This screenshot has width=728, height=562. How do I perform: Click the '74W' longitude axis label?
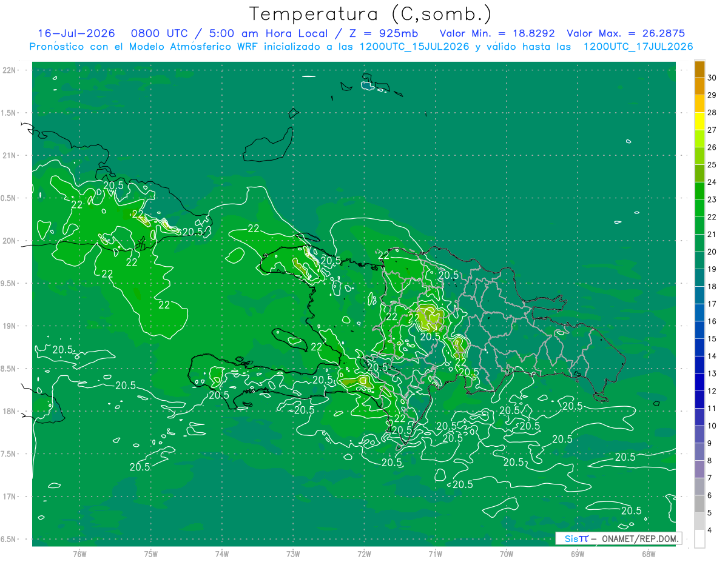pyautogui.click(x=222, y=554)
